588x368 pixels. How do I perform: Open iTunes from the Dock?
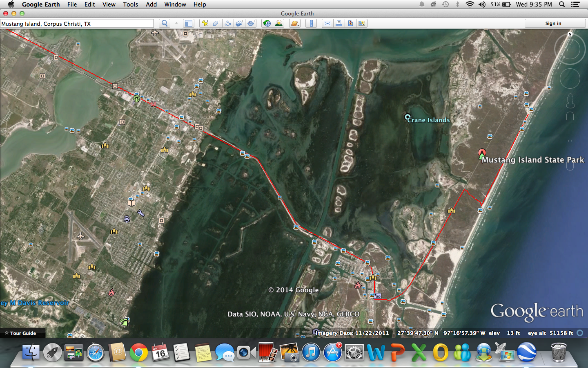tap(311, 352)
